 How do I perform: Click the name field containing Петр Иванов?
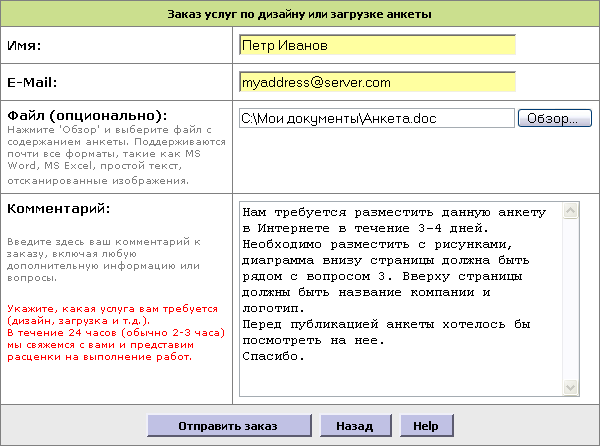click(x=377, y=45)
